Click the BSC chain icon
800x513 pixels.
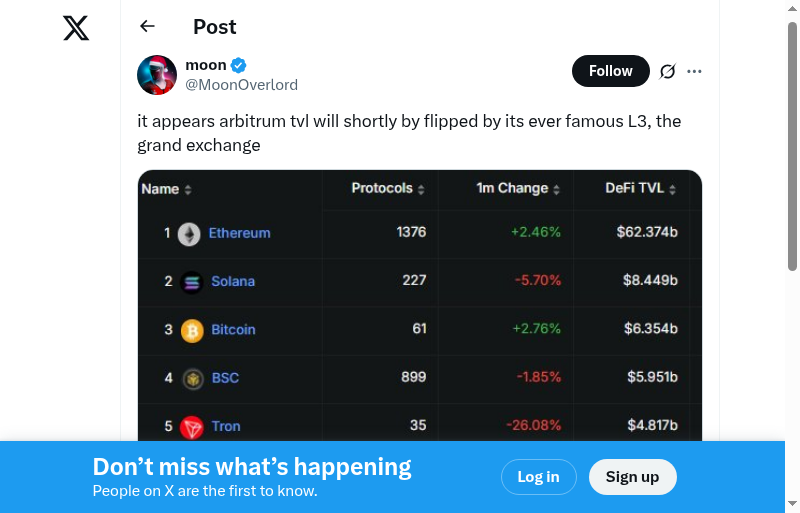(192, 378)
